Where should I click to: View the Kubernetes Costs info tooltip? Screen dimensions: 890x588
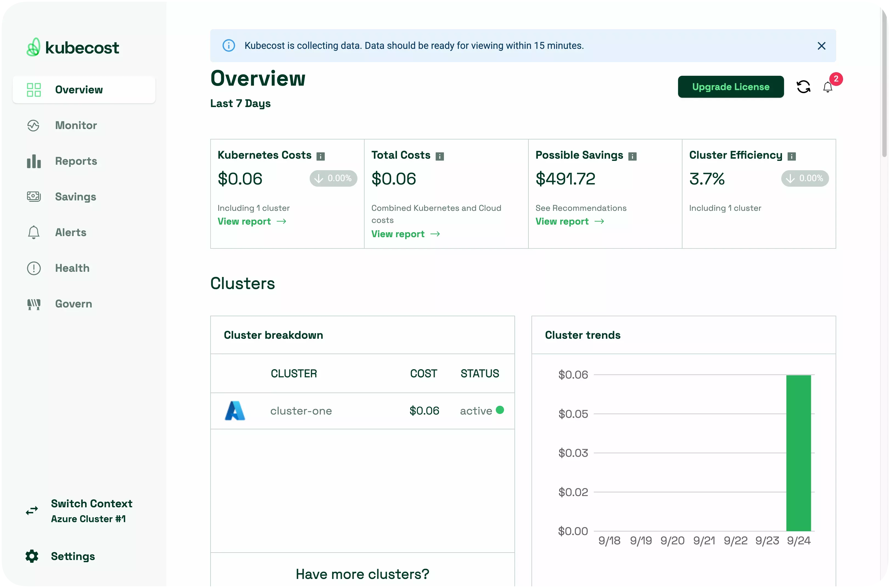coord(321,156)
